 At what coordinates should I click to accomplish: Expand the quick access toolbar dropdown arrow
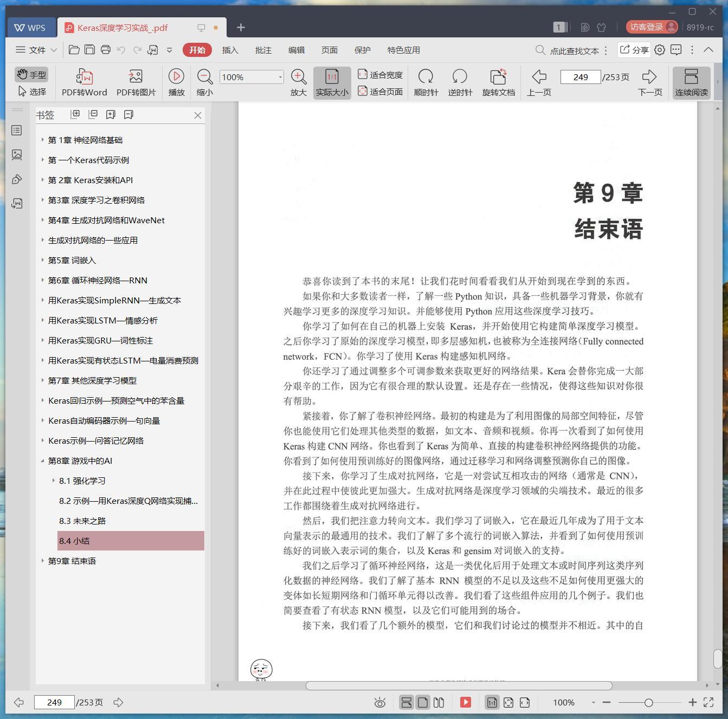(169, 50)
